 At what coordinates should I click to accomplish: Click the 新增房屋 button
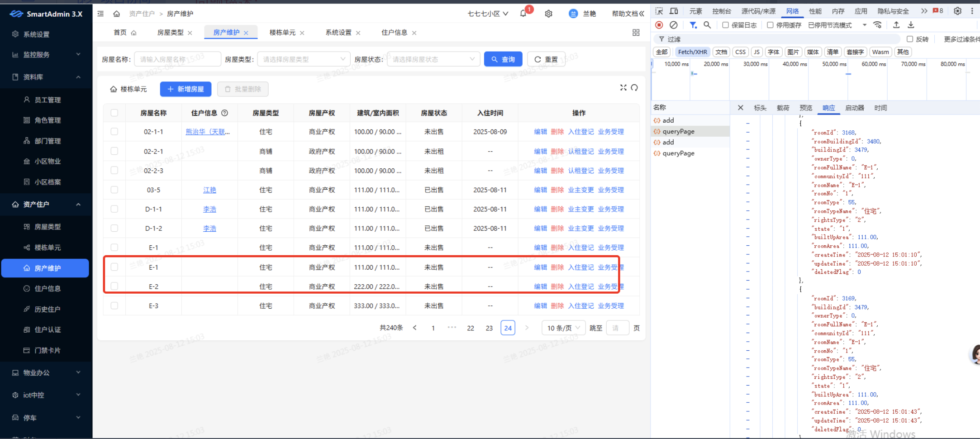[x=186, y=89]
